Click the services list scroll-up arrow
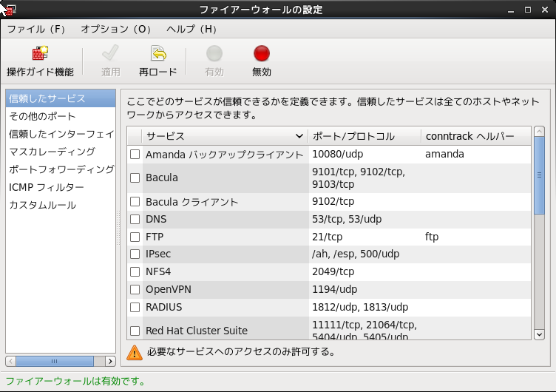The width and height of the screenshot is (556, 392). (539, 132)
